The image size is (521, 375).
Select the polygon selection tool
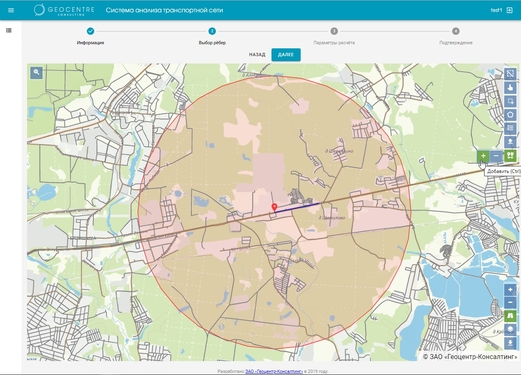[510, 115]
